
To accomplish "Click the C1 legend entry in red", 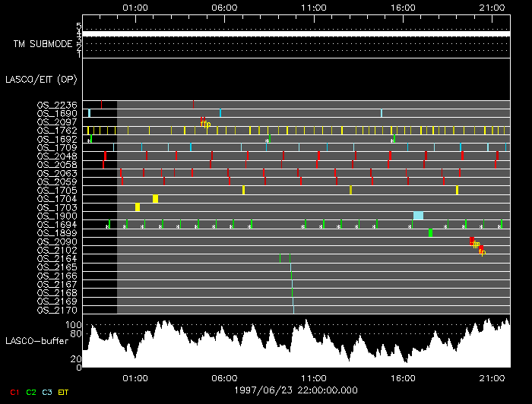I will [x=14, y=392].
